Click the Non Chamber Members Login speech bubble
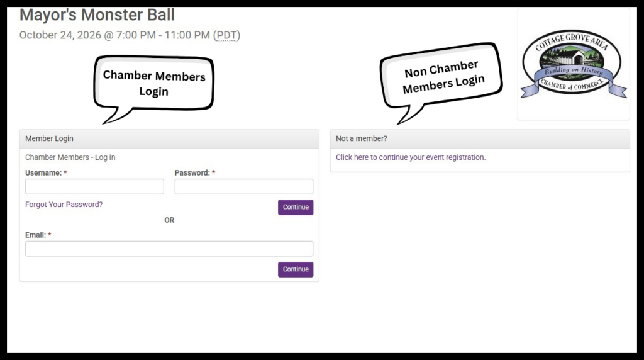This screenshot has height=360, width=644. pyautogui.click(x=441, y=82)
